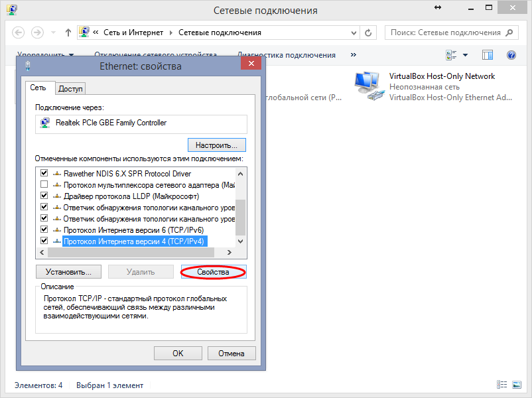The width and height of the screenshot is (532, 398).
Task: Click the vertical scrollbar thumb in component list
Action: coord(241,217)
